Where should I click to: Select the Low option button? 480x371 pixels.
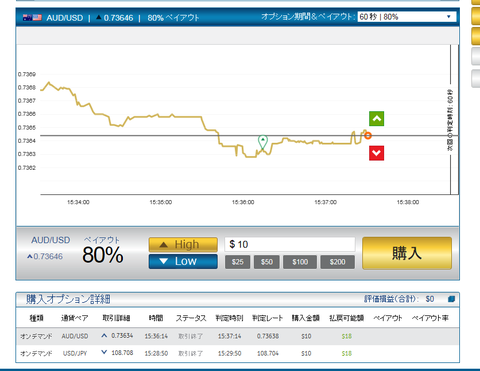pos(183,261)
